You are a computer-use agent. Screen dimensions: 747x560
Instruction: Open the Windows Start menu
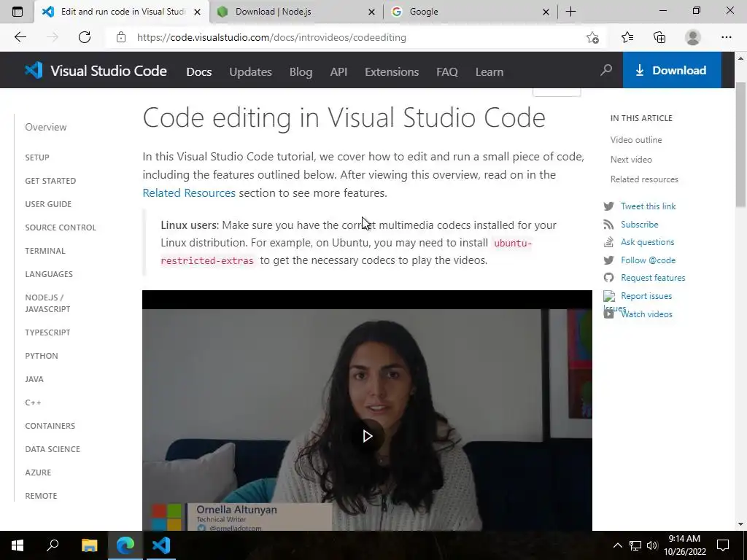[18, 545]
